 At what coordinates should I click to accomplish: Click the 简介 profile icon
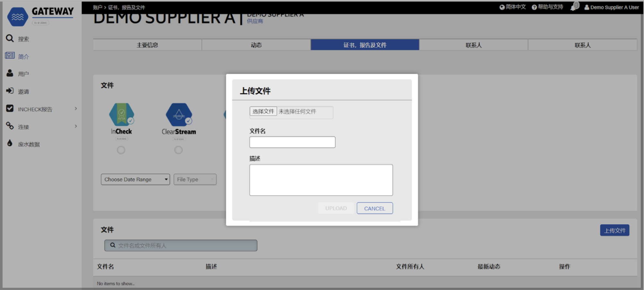pos(10,55)
